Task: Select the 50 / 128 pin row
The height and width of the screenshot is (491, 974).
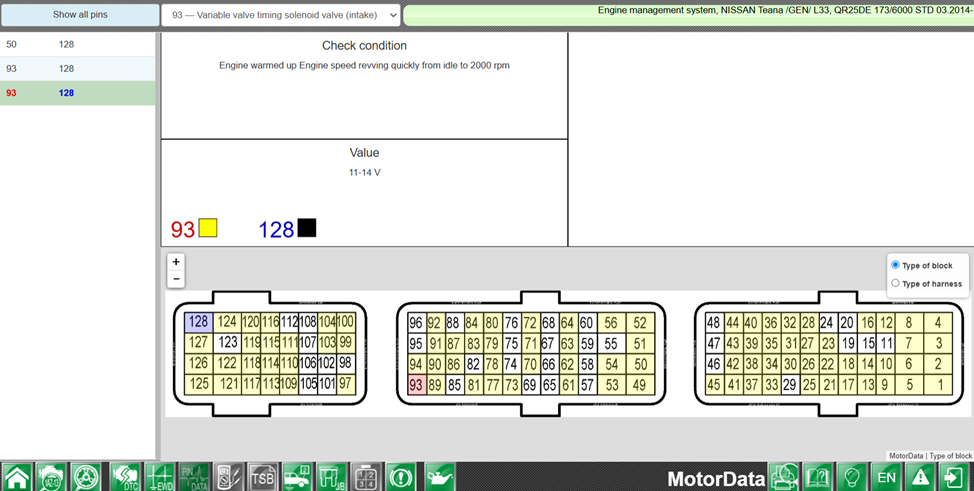Action: tap(78, 44)
